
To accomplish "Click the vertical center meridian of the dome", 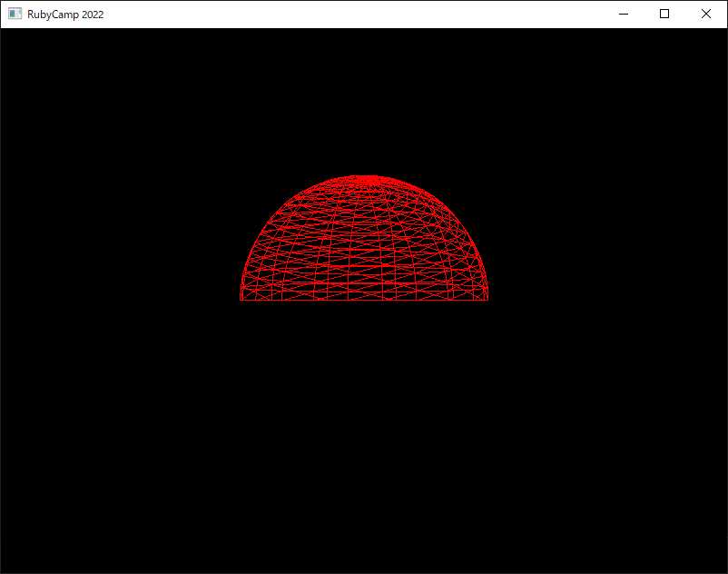I will click(364, 238).
